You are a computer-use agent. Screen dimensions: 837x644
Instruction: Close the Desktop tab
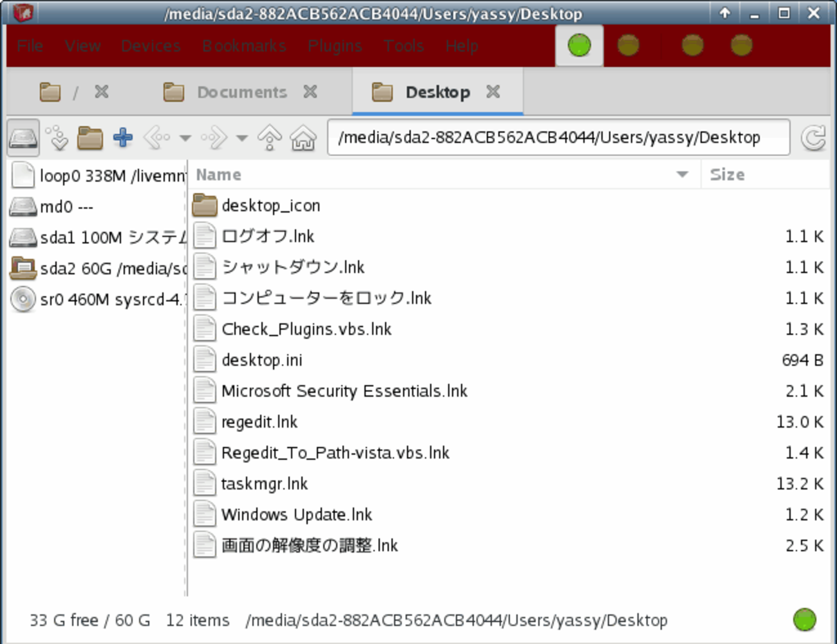493,92
